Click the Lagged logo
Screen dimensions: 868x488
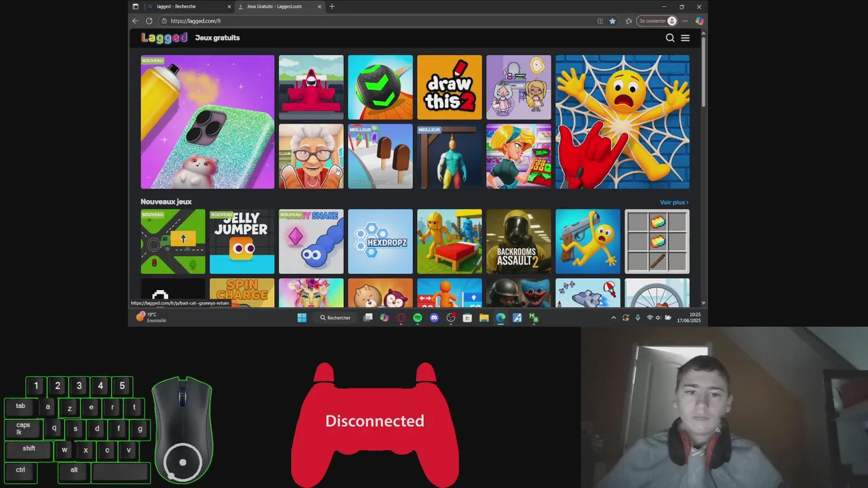pyautogui.click(x=164, y=38)
